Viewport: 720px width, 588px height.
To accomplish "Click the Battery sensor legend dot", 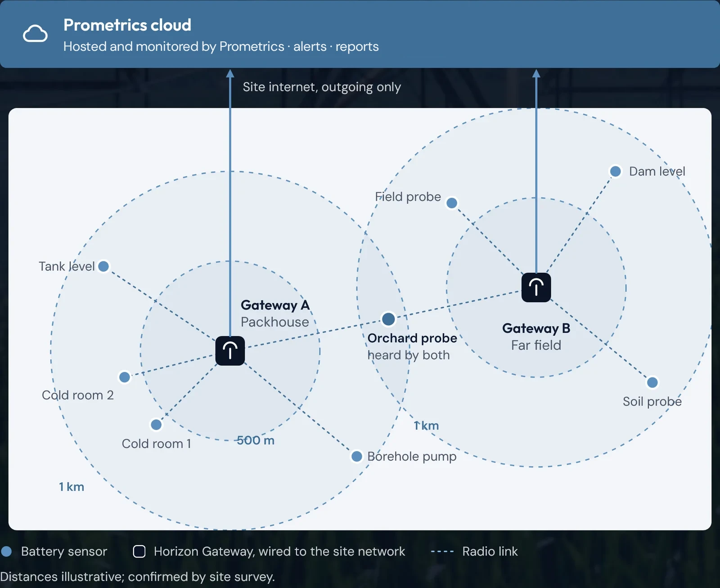I will click(6, 551).
